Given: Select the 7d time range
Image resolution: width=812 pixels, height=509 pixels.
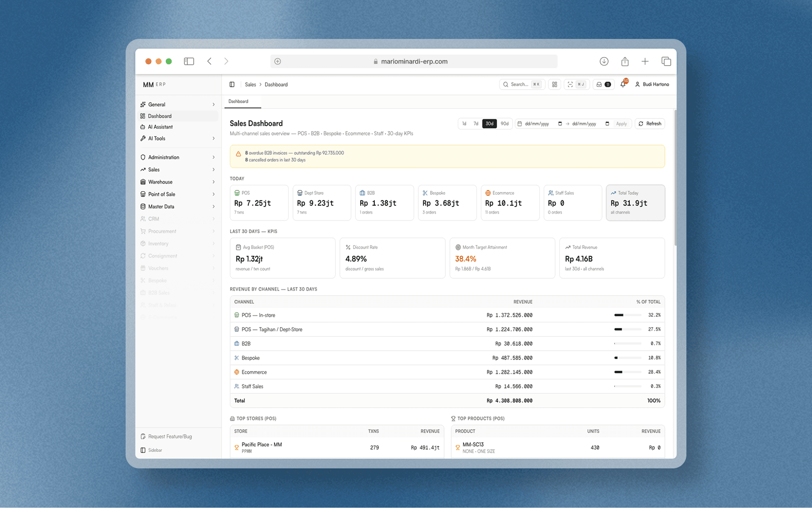Looking at the screenshot, I should tap(476, 124).
